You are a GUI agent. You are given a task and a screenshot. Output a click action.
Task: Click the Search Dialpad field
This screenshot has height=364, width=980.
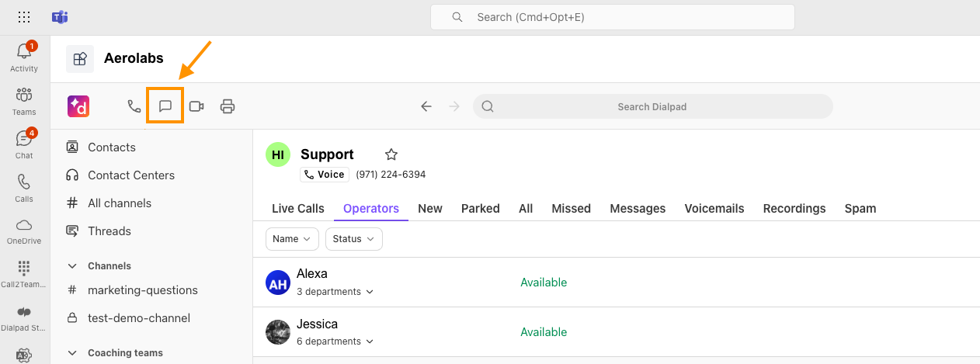[652, 106]
